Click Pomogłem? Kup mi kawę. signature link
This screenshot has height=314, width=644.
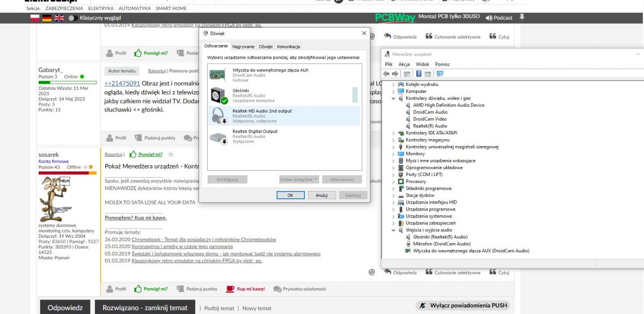(136, 218)
